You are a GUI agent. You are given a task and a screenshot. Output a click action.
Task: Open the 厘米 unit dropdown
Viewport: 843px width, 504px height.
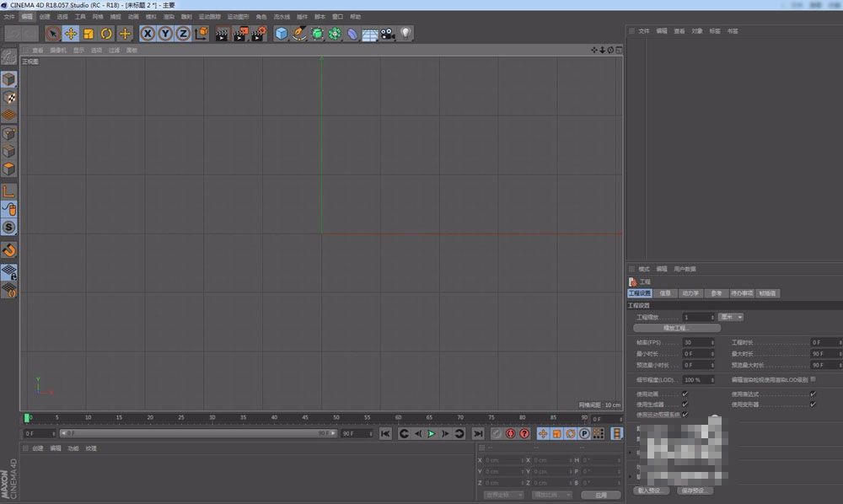[731, 317]
